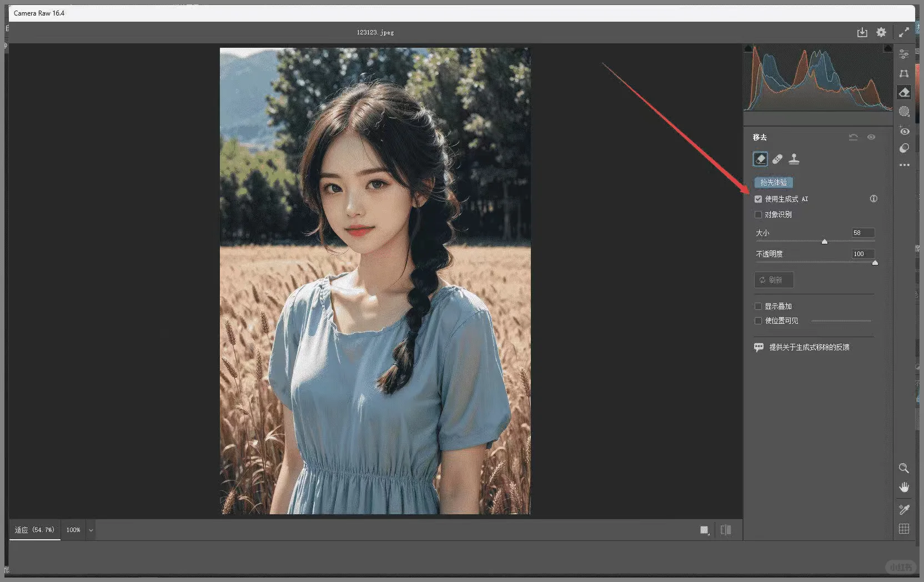Select the eraser Remove tool
The width and height of the screenshot is (924, 582).
click(760, 159)
